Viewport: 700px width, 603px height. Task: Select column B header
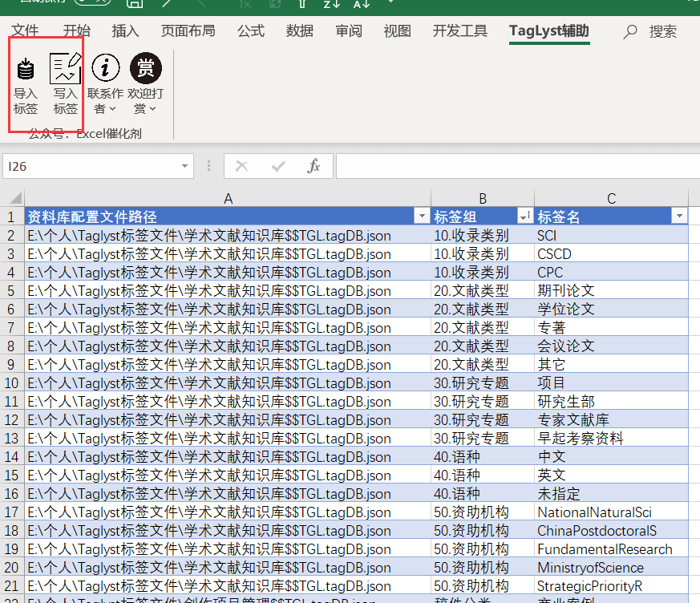click(x=483, y=198)
